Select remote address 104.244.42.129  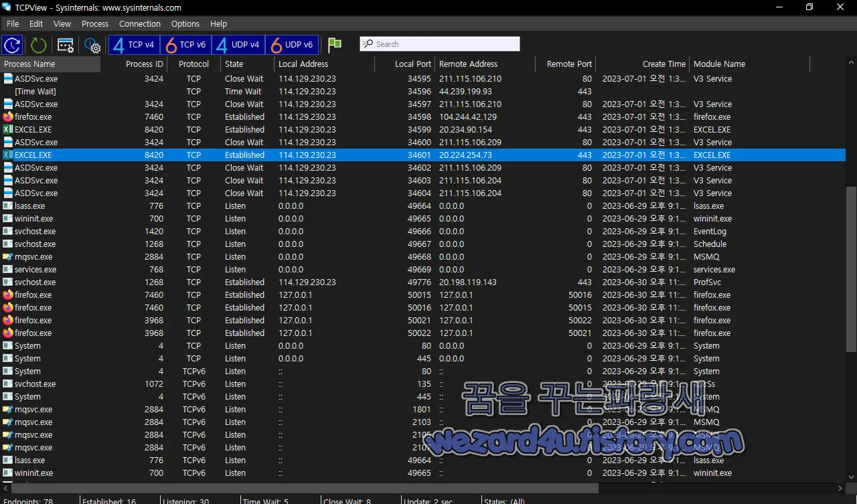tap(468, 116)
